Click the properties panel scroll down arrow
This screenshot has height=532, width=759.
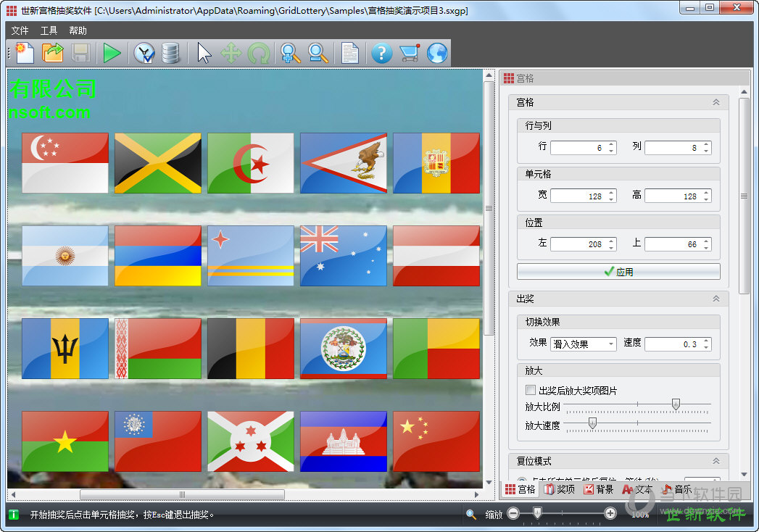744,475
